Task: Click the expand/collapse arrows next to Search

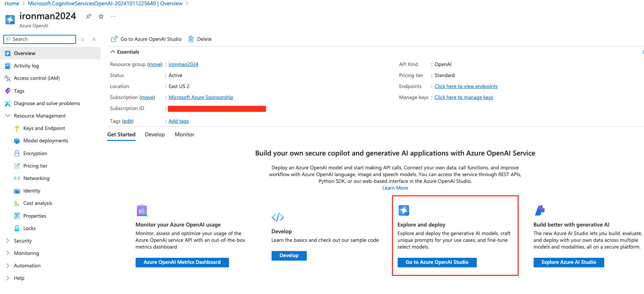Action: click(x=82, y=39)
